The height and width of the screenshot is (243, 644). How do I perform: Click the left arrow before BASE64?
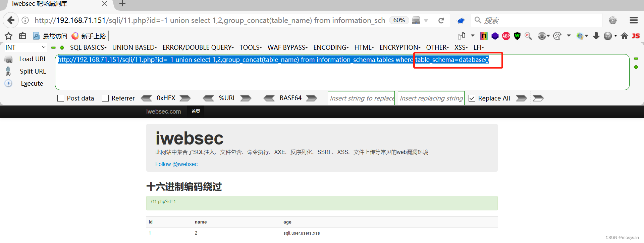269,98
